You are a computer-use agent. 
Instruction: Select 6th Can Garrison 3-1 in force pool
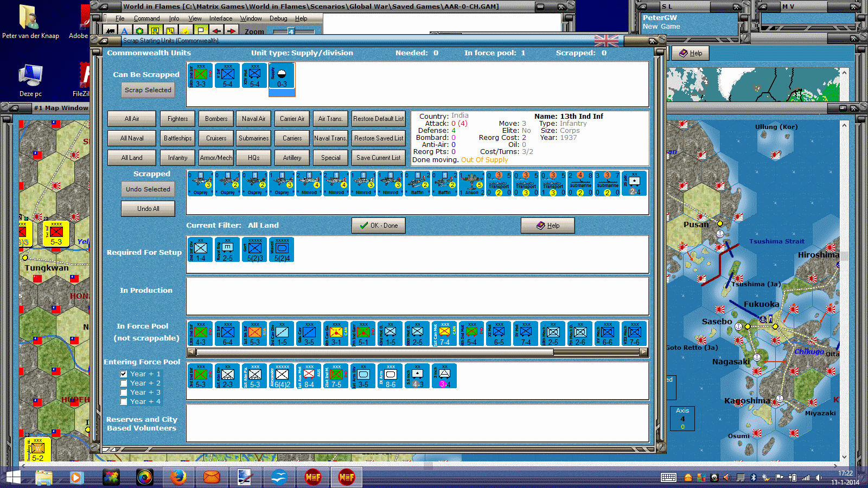pos(336,333)
